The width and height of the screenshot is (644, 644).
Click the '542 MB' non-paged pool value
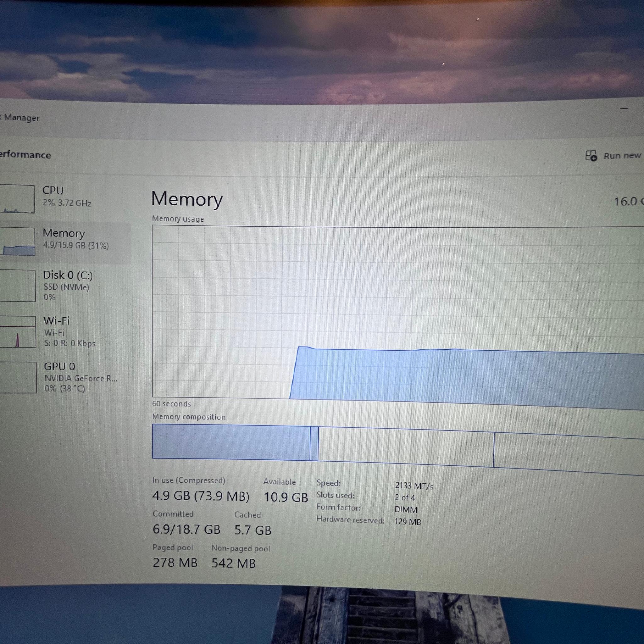pos(233,563)
